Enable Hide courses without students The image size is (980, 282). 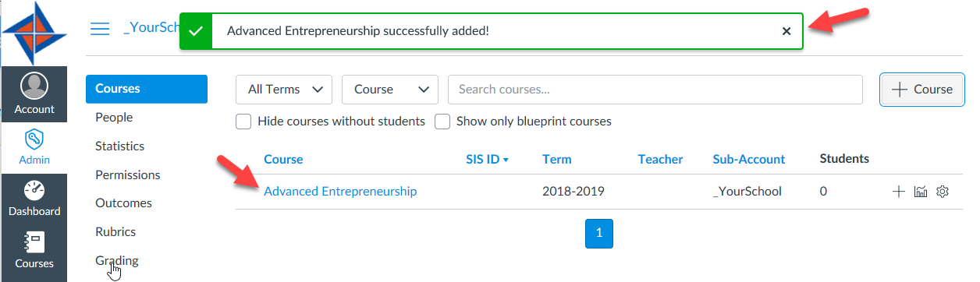point(243,122)
